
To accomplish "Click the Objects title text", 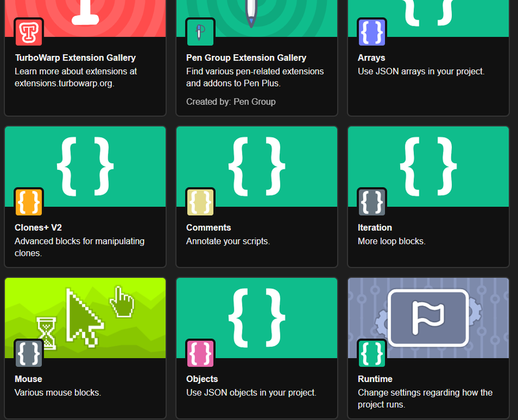I will [202, 379].
